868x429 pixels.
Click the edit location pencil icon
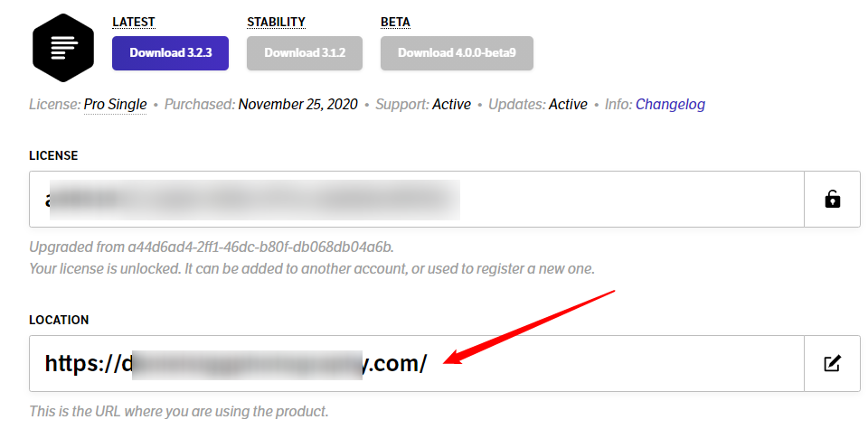[x=832, y=363]
